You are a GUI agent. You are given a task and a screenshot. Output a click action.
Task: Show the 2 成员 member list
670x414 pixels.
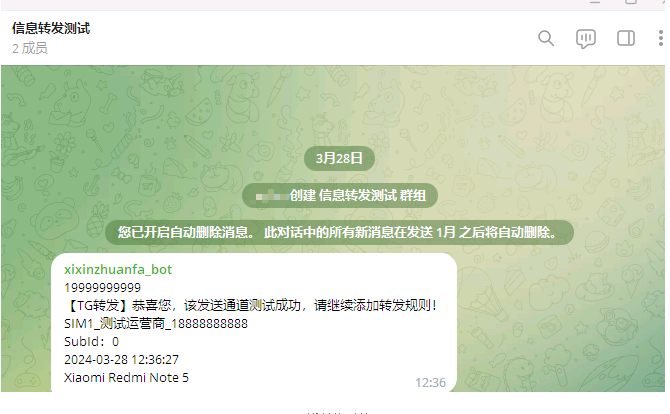pos(29,48)
